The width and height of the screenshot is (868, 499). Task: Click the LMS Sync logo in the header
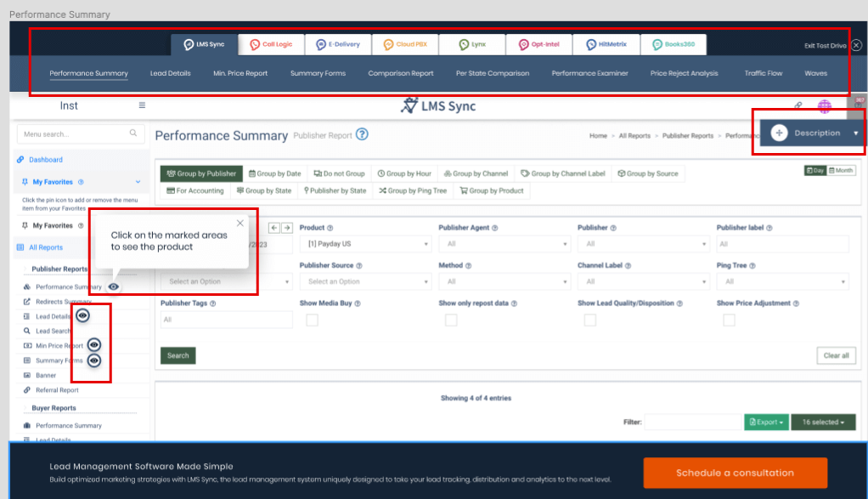438,105
